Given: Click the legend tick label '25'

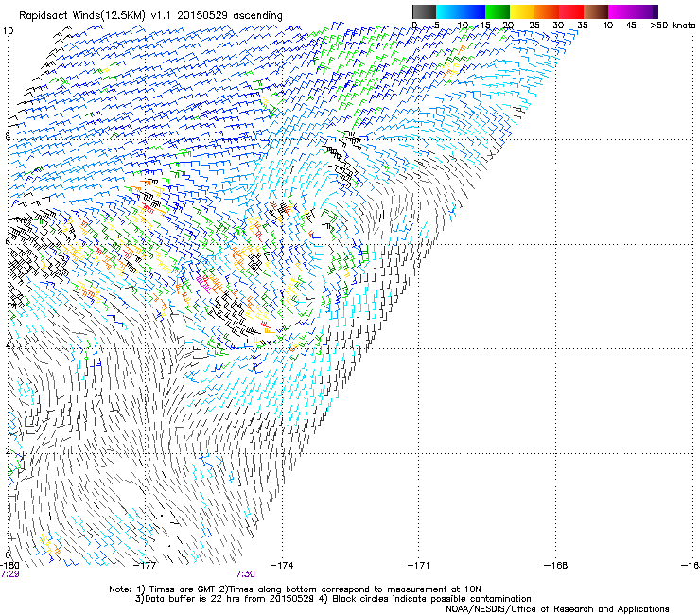Looking at the screenshot, I should tap(534, 26).
